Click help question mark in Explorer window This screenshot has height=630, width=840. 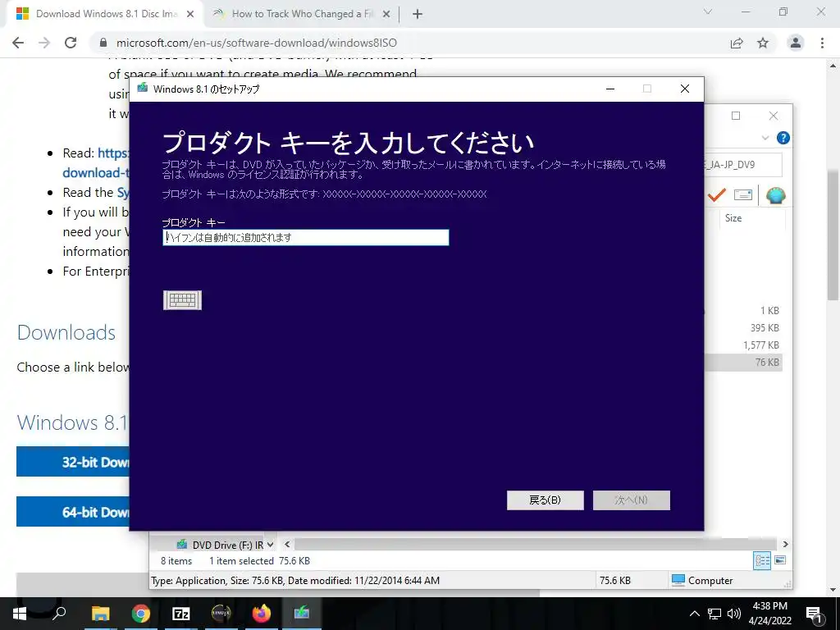pyautogui.click(x=783, y=138)
